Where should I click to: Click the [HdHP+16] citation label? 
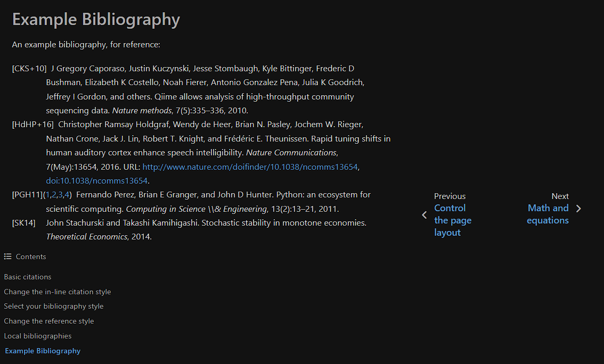coord(32,125)
